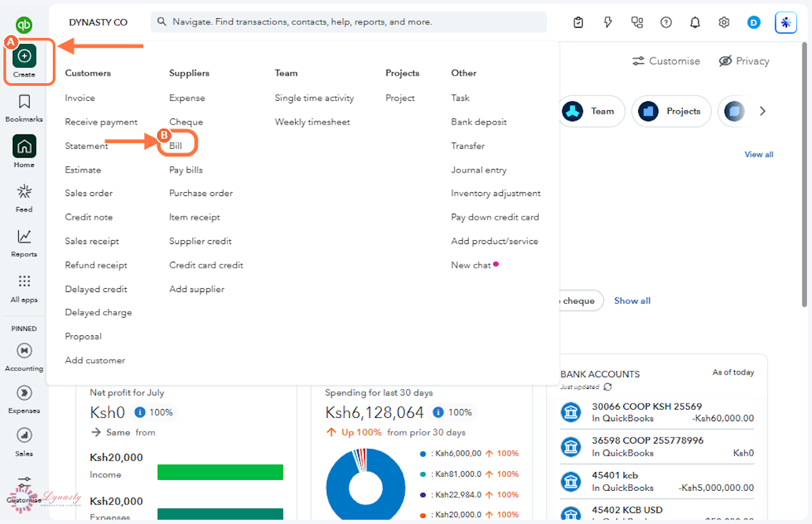Viewport: 812px width, 524px height.
Task: Choose Expense under Suppliers
Action: [x=187, y=98]
